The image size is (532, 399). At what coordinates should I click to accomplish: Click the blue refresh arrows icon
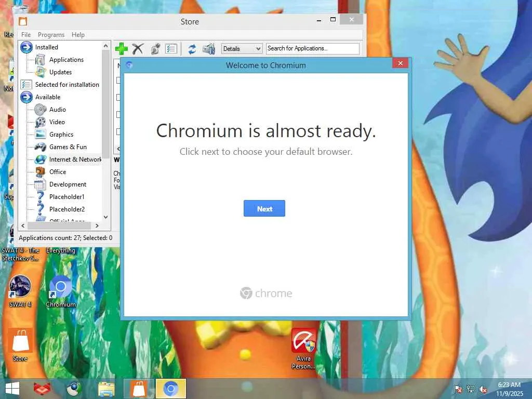click(x=192, y=49)
